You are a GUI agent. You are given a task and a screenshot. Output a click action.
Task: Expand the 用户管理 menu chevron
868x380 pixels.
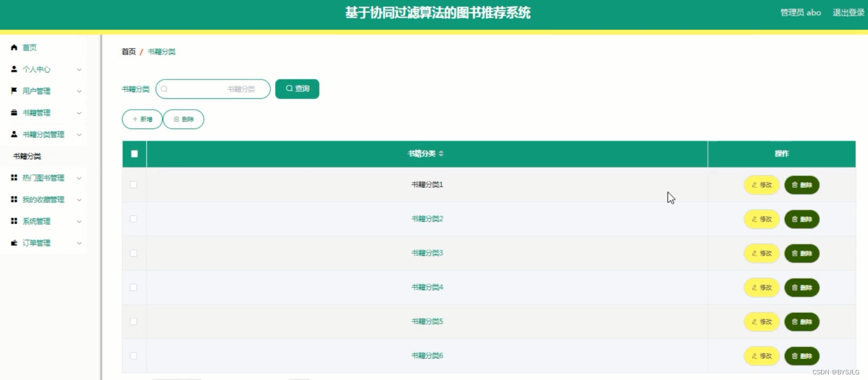(x=79, y=91)
